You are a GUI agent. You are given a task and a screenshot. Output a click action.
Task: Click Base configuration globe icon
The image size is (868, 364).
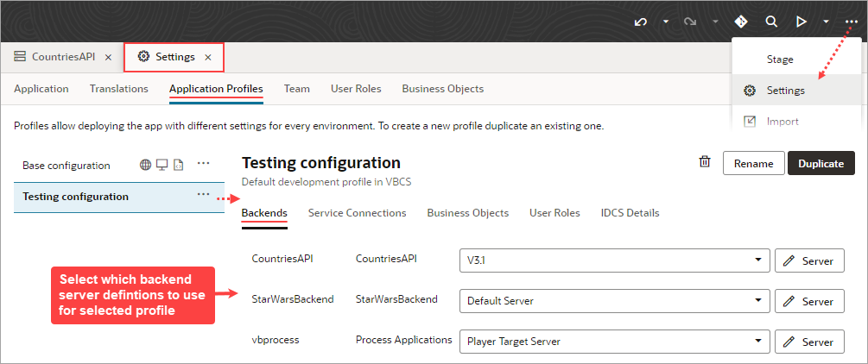pyautogui.click(x=146, y=165)
